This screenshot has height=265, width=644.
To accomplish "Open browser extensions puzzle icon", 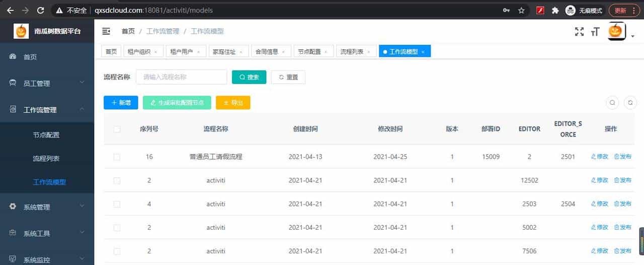I will (x=555, y=10).
